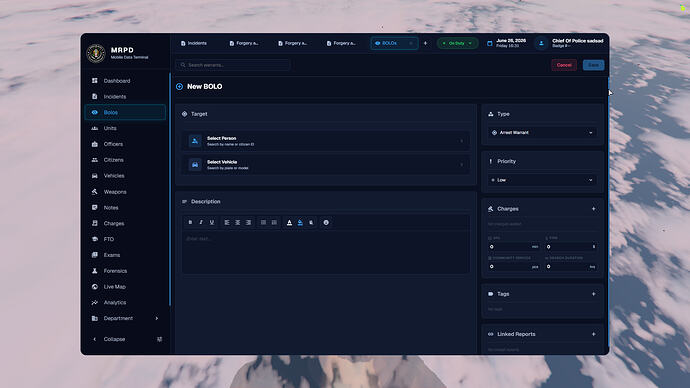The height and width of the screenshot is (388, 690).
Task: Click the Weapons icon in sidebar
Action: coord(95,191)
